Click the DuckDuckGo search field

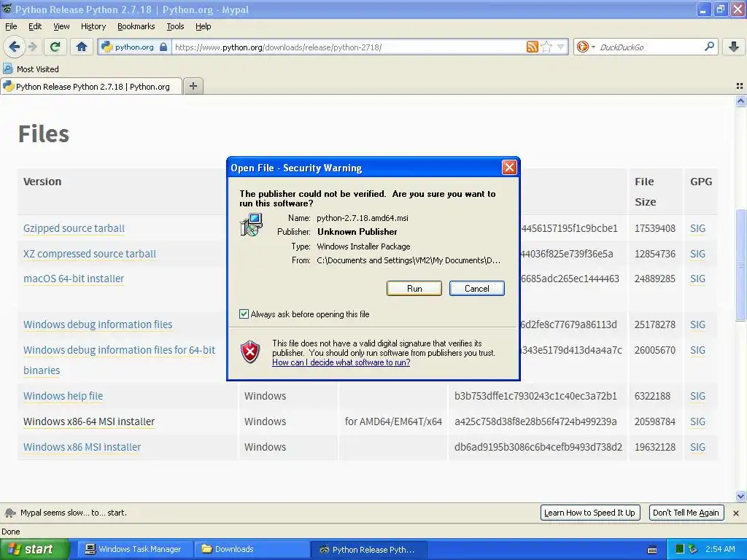point(650,47)
